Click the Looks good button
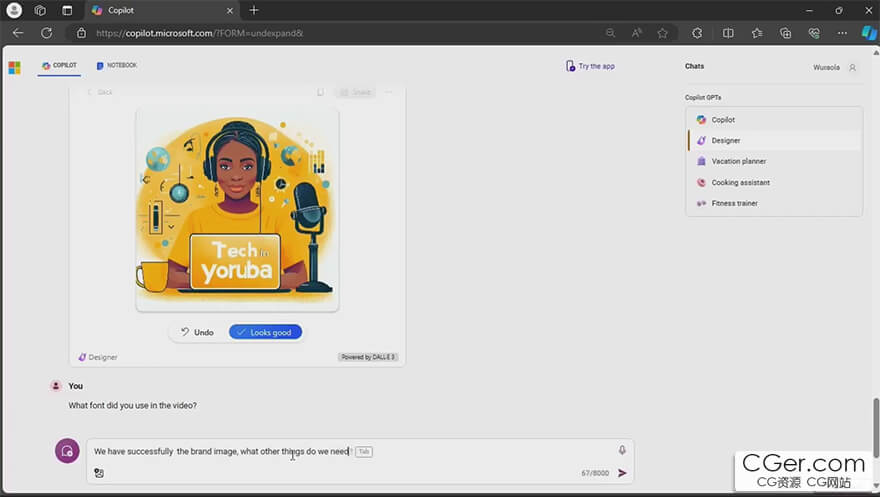880x497 pixels. [265, 332]
